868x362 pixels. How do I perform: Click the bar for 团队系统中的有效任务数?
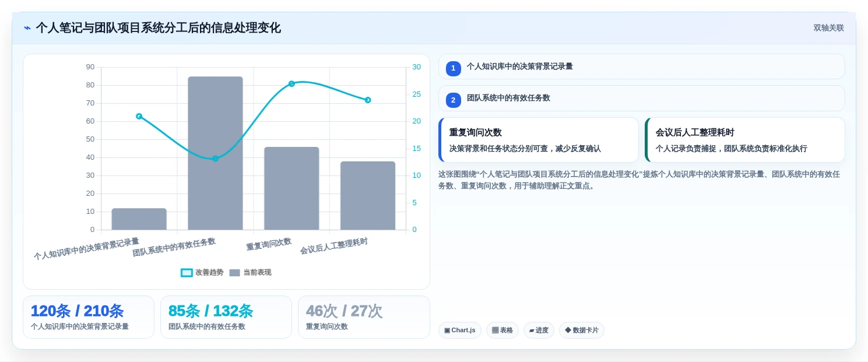(x=215, y=153)
